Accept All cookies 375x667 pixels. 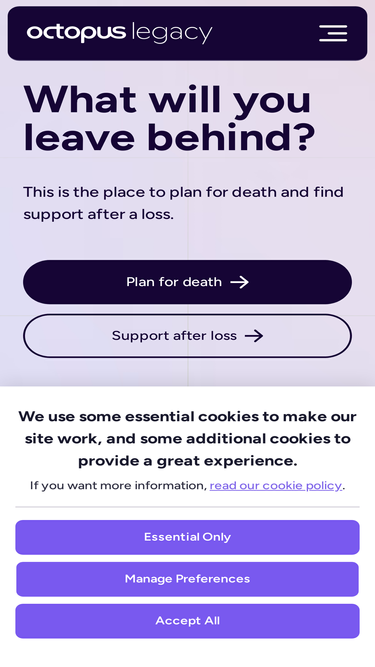188,621
